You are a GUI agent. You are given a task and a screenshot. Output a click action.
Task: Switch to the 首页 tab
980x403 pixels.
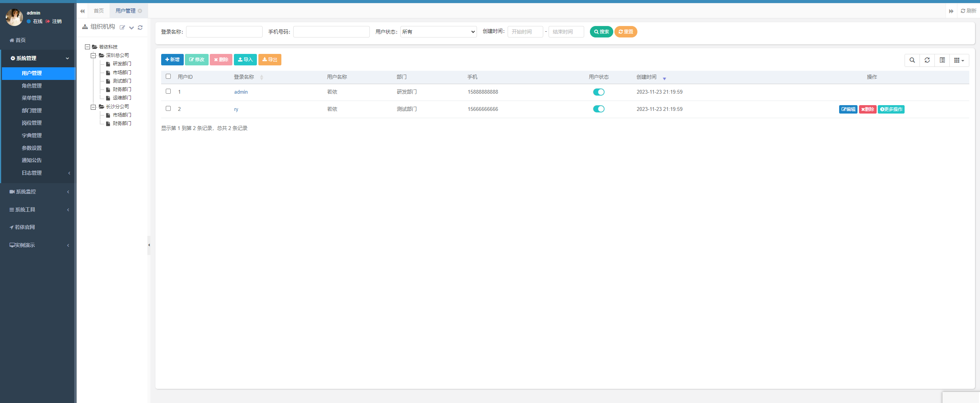point(99,11)
